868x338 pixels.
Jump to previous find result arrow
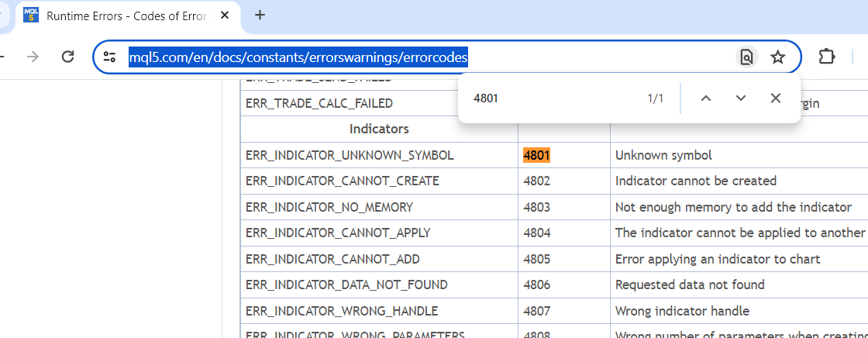(x=705, y=98)
